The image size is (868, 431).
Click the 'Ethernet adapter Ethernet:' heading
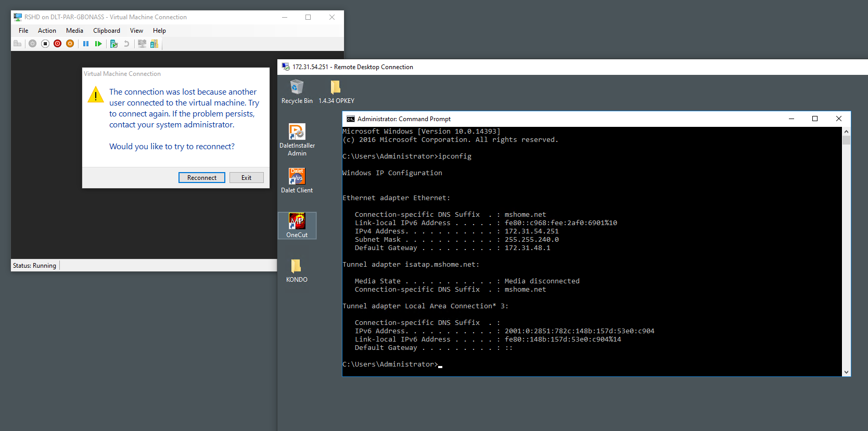397,198
